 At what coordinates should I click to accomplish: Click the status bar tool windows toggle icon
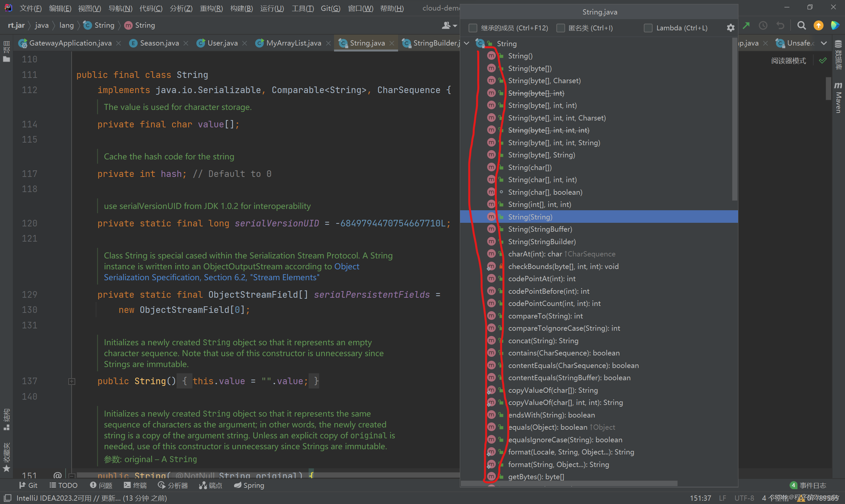click(x=8, y=498)
